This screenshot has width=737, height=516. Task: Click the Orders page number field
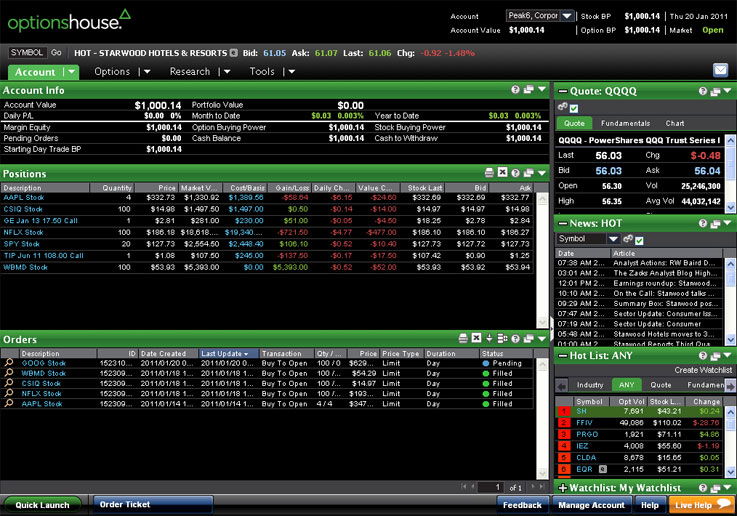coord(491,487)
